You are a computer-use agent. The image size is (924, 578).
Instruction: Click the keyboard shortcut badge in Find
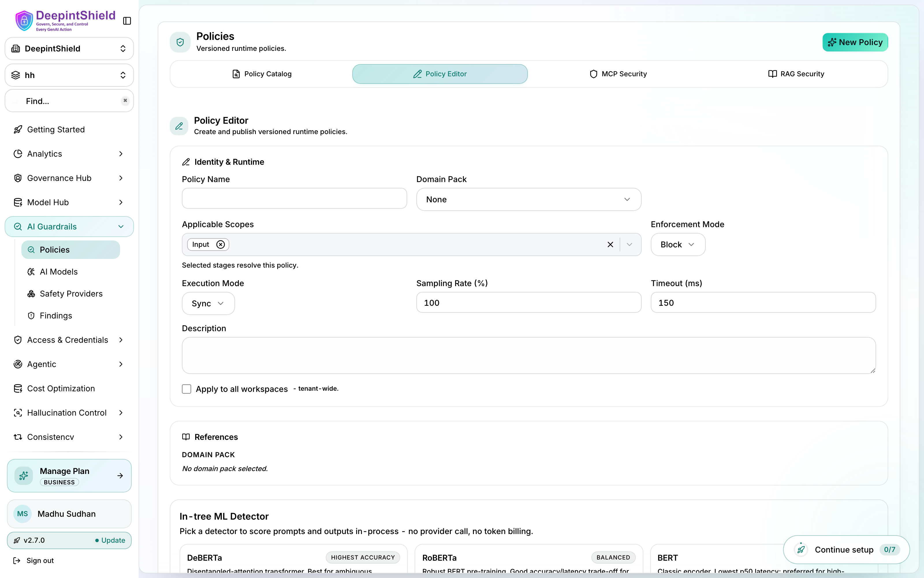point(125,101)
